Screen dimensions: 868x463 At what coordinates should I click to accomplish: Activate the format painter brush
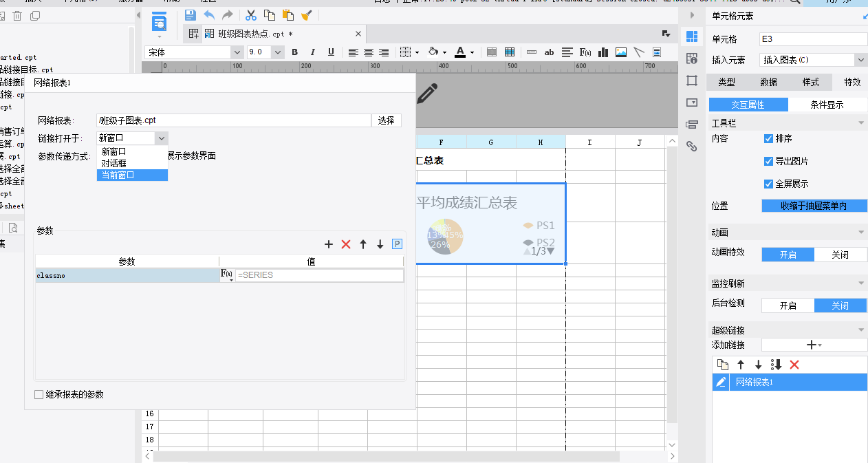307,14
